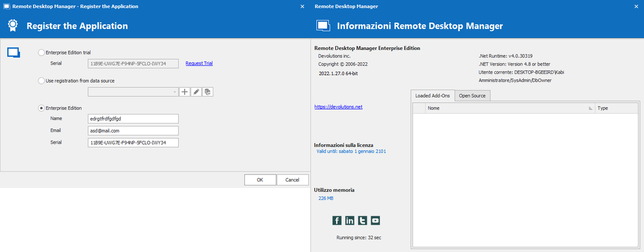Expand the data source dropdown
Image resolution: width=644 pixels, height=252 pixels.
(175, 92)
